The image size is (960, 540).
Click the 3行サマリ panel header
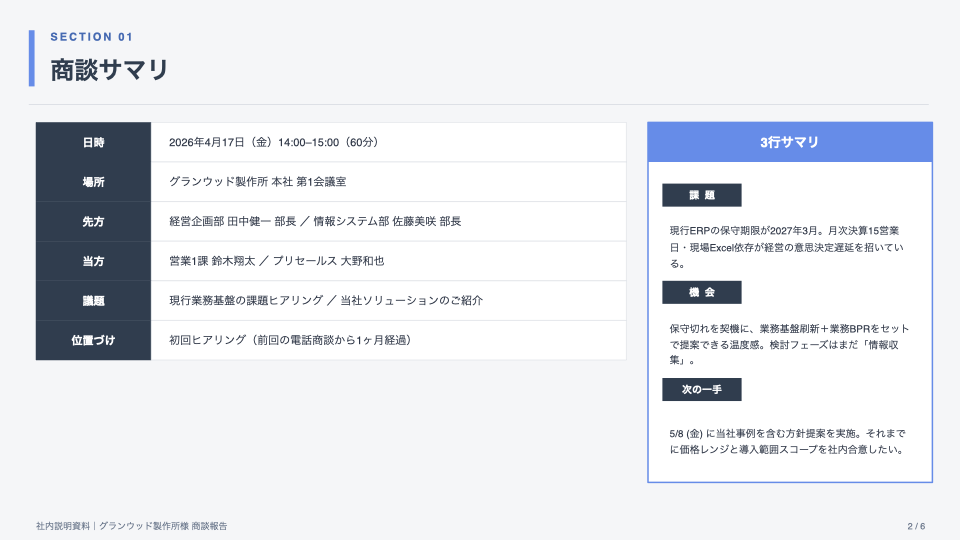pyautogui.click(x=790, y=142)
